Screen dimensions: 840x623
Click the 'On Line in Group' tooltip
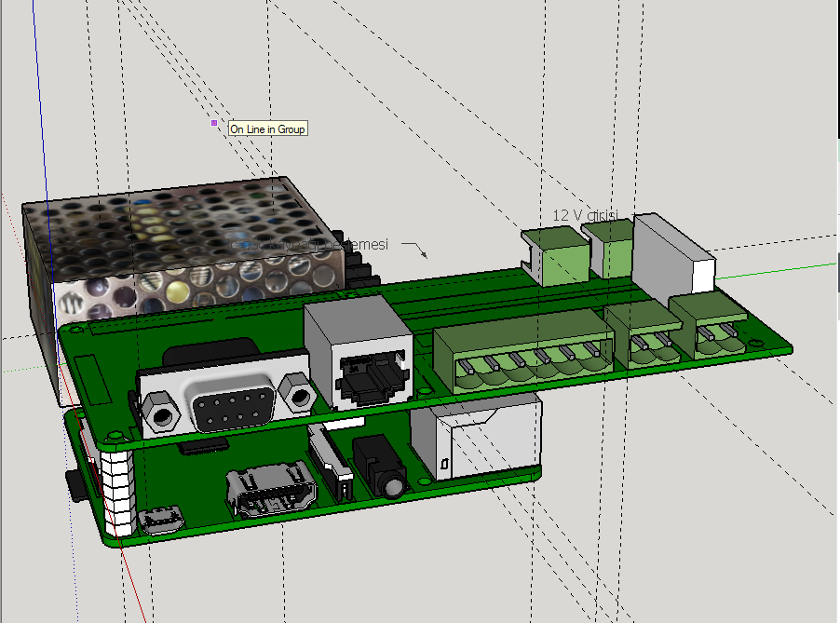268,129
